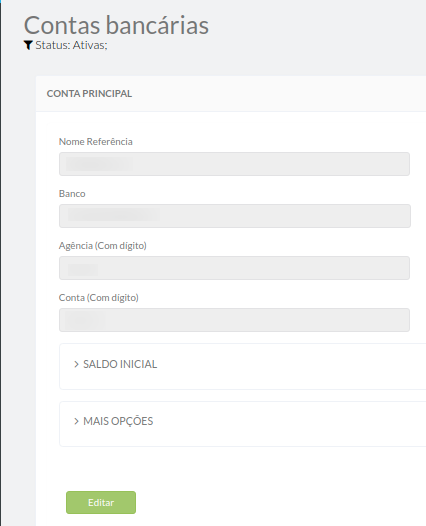The image size is (426, 526).
Task: Click the Agência (Com dígito) input field
Action: pyautogui.click(x=234, y=268)
